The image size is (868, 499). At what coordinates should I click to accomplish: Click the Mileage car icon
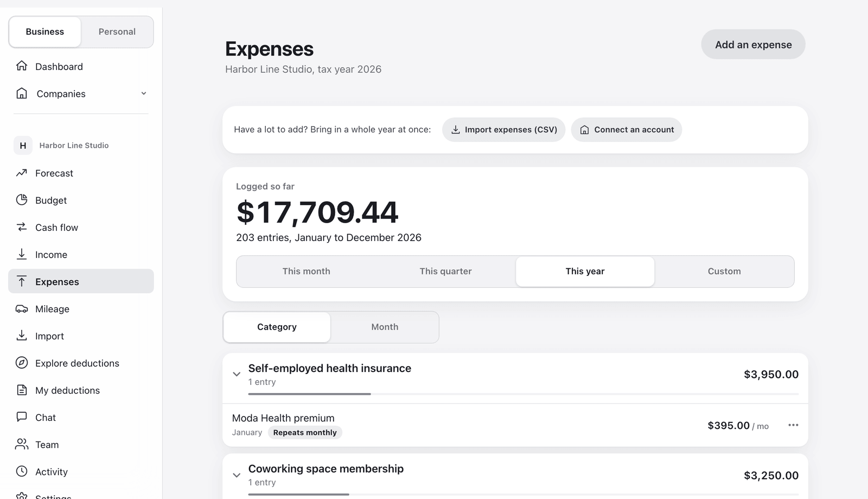pos(22,308)
